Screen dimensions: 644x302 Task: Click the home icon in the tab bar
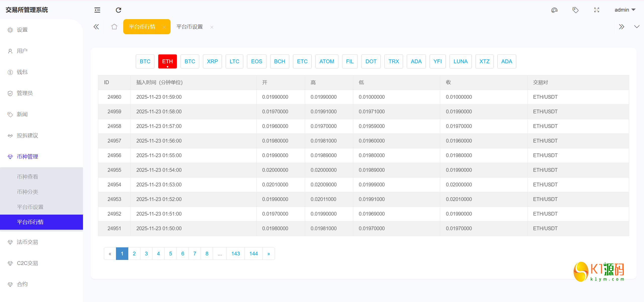tap(114, 27)
